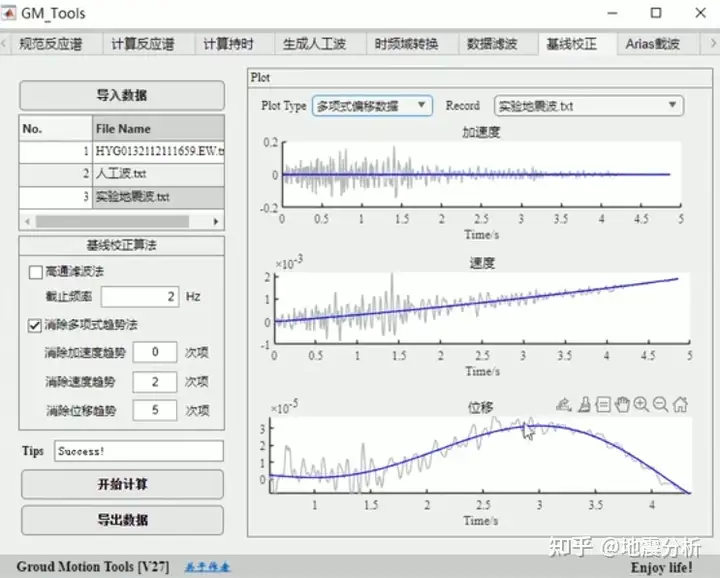Click the 加速度 plot area
The width and height of the screenshot is (720, 578).
(x=481, y=174)
